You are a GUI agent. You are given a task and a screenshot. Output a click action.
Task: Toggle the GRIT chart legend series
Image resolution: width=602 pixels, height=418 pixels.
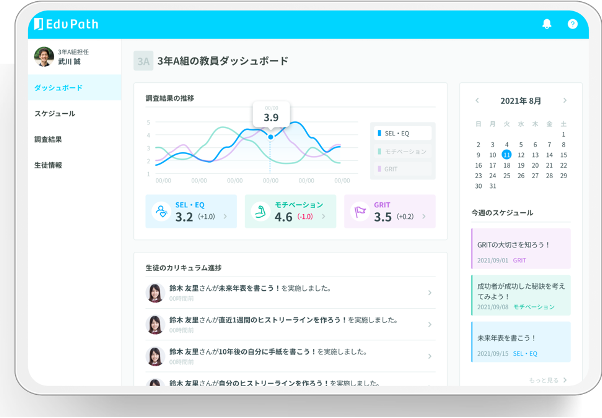(402, 169)
